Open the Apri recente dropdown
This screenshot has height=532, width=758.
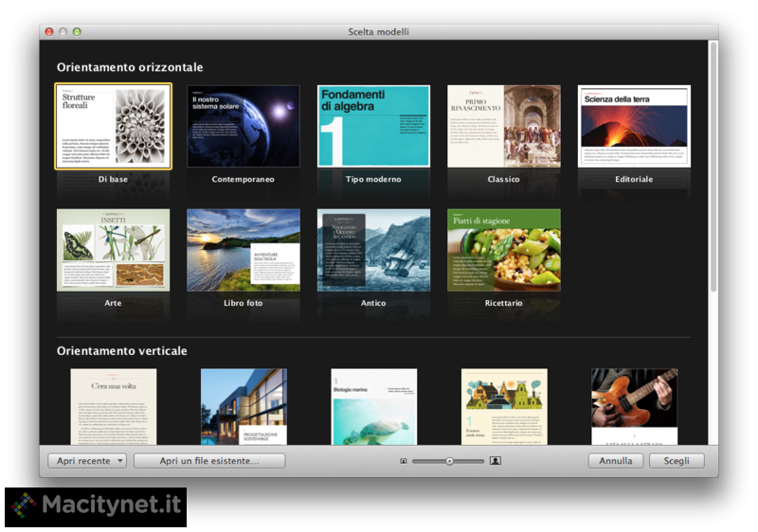click(x=86, y=461)
